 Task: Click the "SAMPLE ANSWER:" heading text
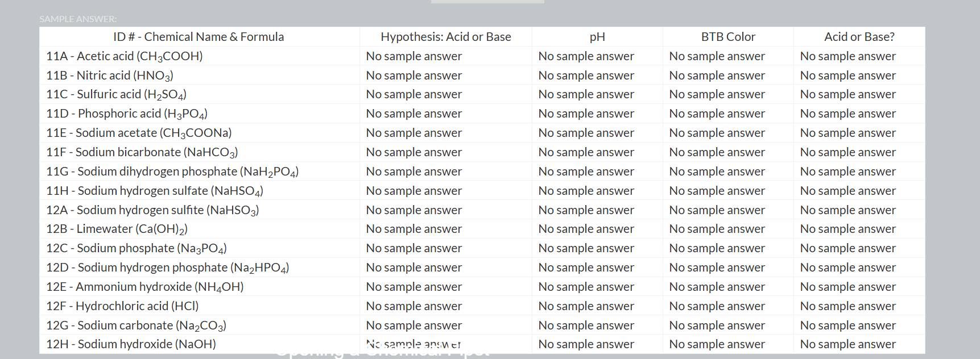click(x=78, y=19)
